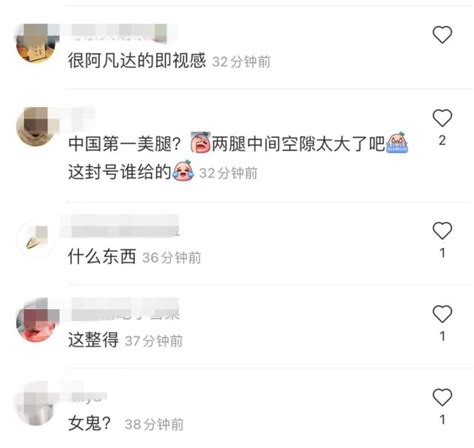Image resolution: width=474 pixels, height=448 pixels.
Task: Select comment text '很阿凡达的即视感'
Action: point(137,61)
